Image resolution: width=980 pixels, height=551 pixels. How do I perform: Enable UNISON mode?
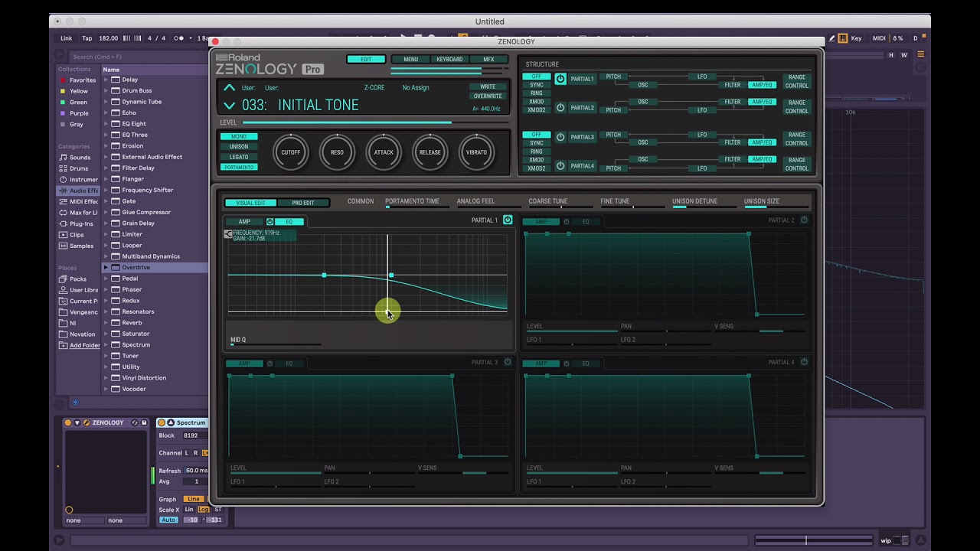click(x=239, y=147)
